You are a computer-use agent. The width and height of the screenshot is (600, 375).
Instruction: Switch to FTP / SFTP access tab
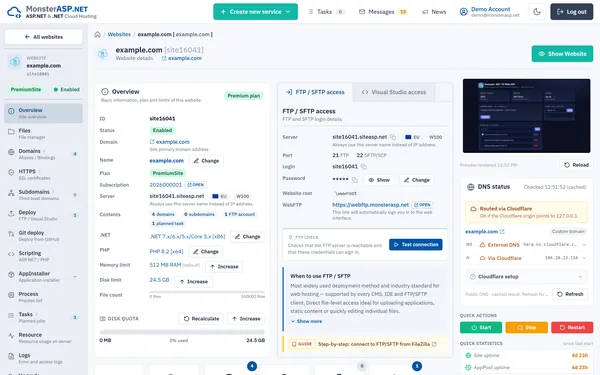316,92
